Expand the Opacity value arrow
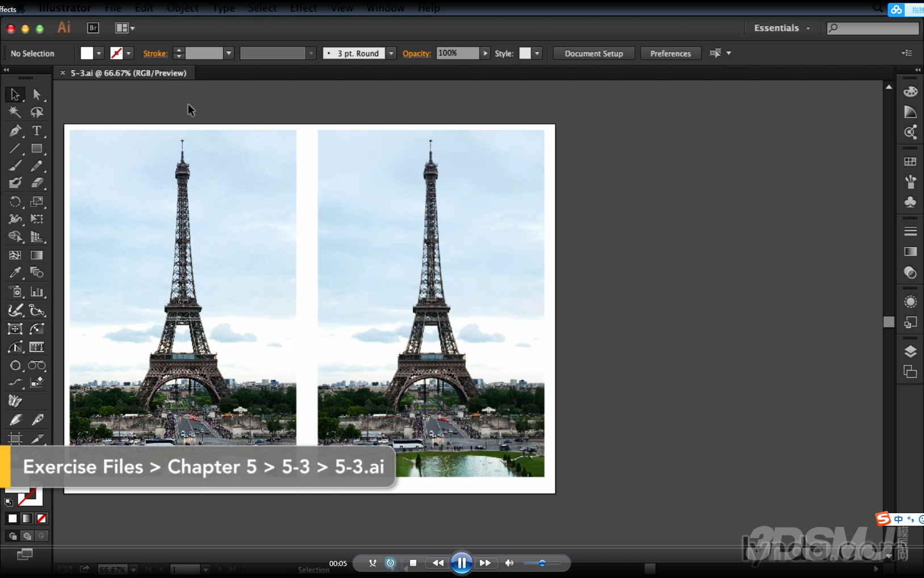The image size is (924, 578). click(485, 53)
